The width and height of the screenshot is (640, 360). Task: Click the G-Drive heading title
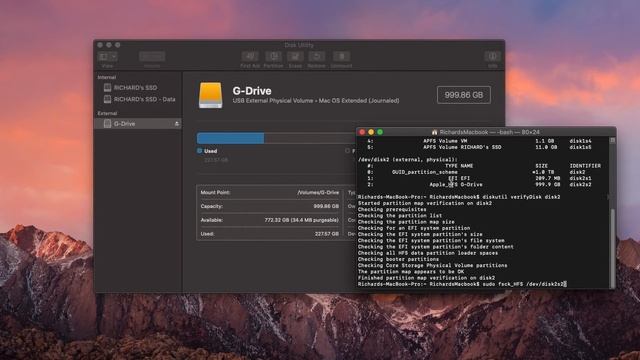click(252, 91)
